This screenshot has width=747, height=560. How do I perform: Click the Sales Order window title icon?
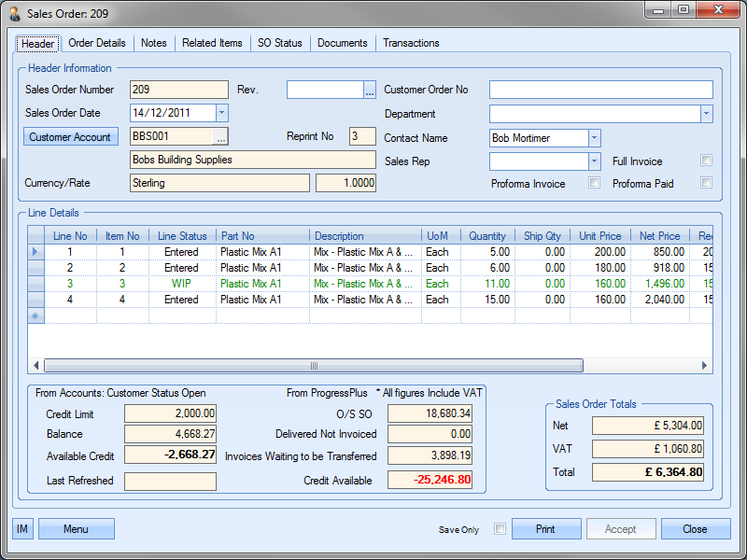(x=15, y=14)
